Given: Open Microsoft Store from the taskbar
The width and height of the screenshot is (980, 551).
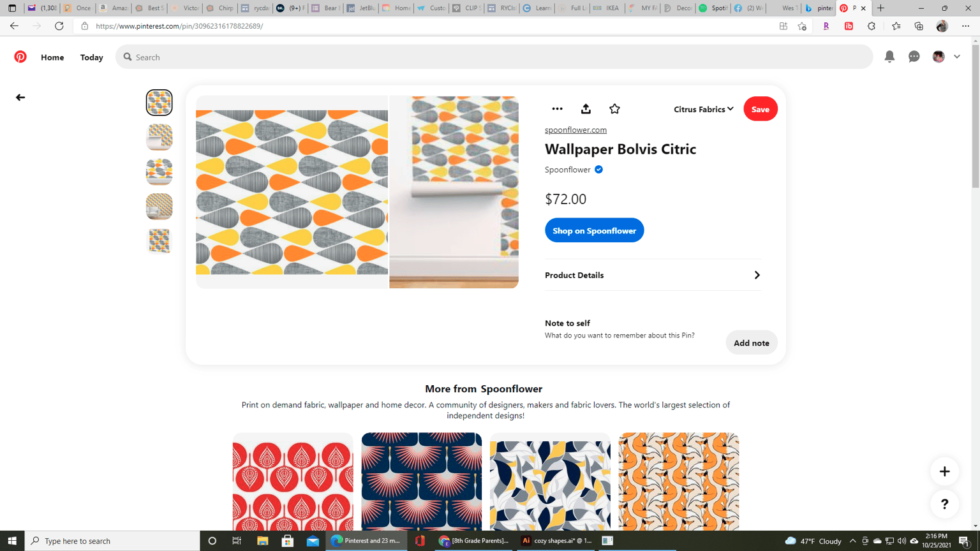Looking at the screenshot, I should pos(288,541).
